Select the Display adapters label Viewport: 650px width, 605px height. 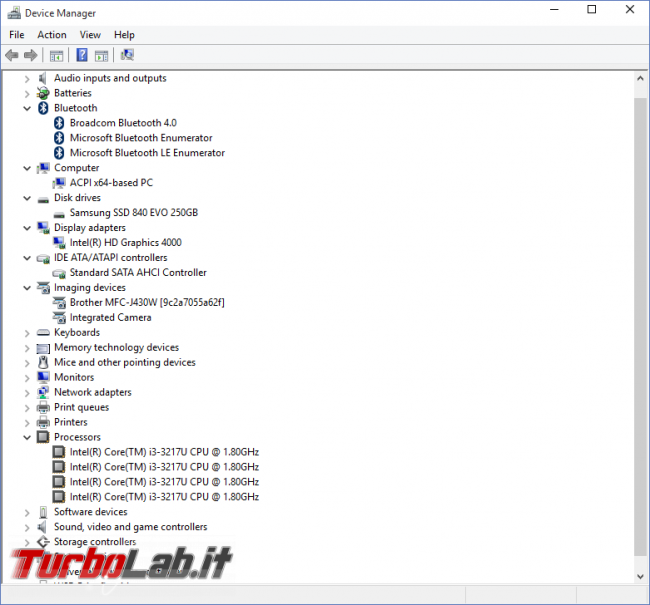click(x=90, y=228)
